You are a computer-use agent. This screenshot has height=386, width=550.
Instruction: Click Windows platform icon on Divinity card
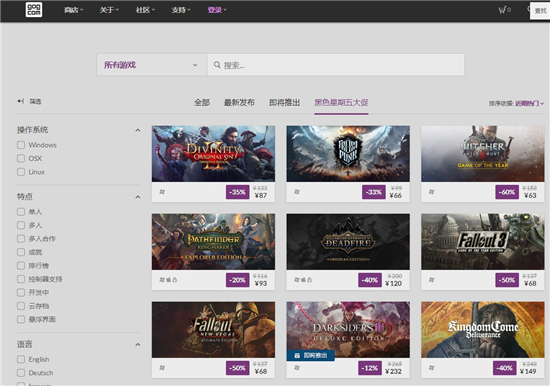(x=162, y=192)
